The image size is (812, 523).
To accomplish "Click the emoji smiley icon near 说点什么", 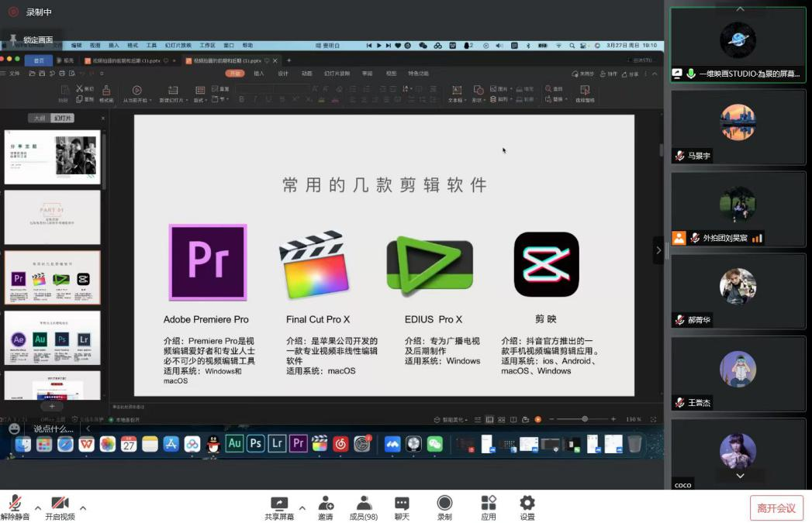I will click(15, 428).
